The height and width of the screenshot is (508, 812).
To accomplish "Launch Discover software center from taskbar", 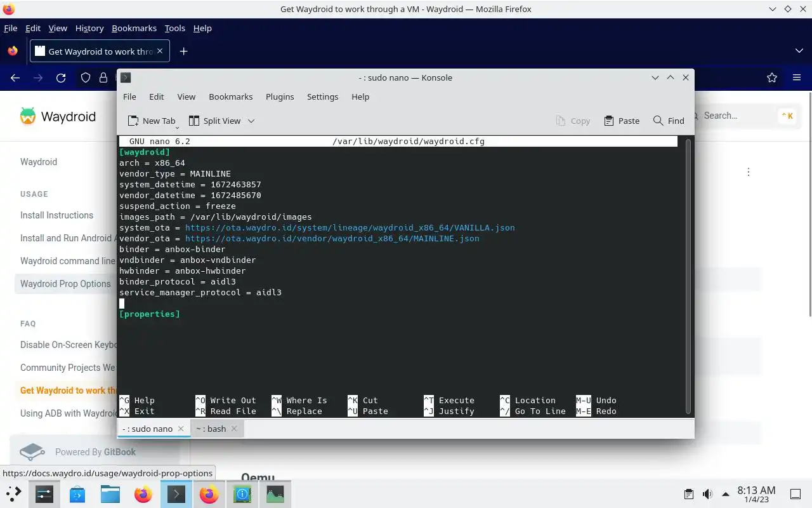I will [x=77, y=493].
